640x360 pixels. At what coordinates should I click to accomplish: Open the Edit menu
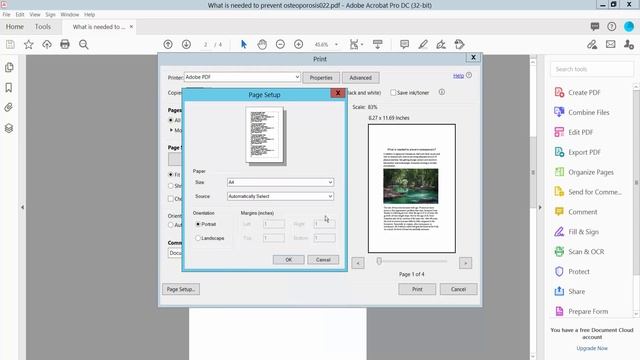[x=20, y=14]
